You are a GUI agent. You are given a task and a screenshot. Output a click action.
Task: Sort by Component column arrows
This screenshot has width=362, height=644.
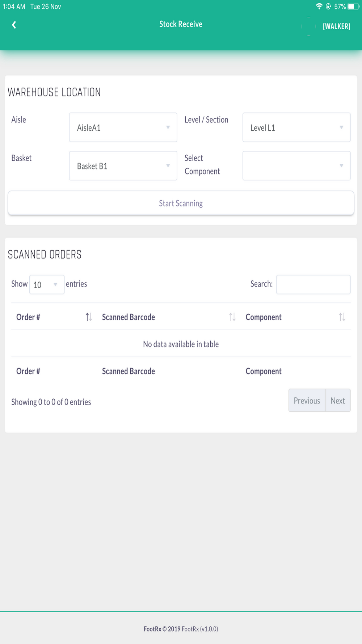point(342,317)
